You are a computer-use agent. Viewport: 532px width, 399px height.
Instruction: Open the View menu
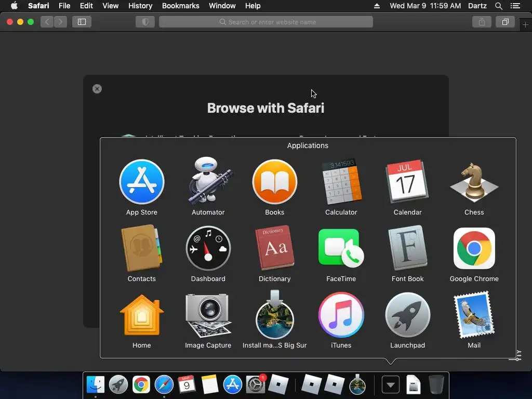point(111,6)
